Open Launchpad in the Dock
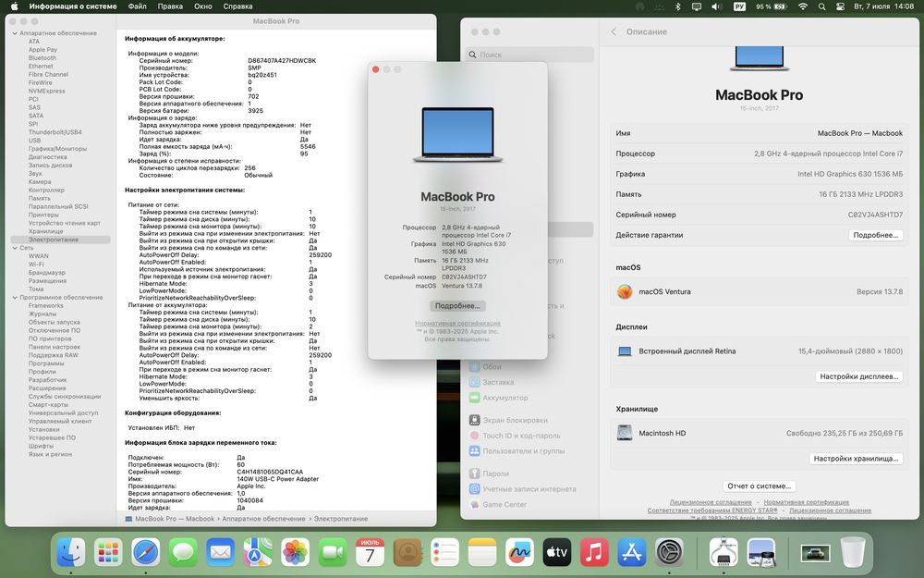924x578 pixels. click(x=108, y=552)
